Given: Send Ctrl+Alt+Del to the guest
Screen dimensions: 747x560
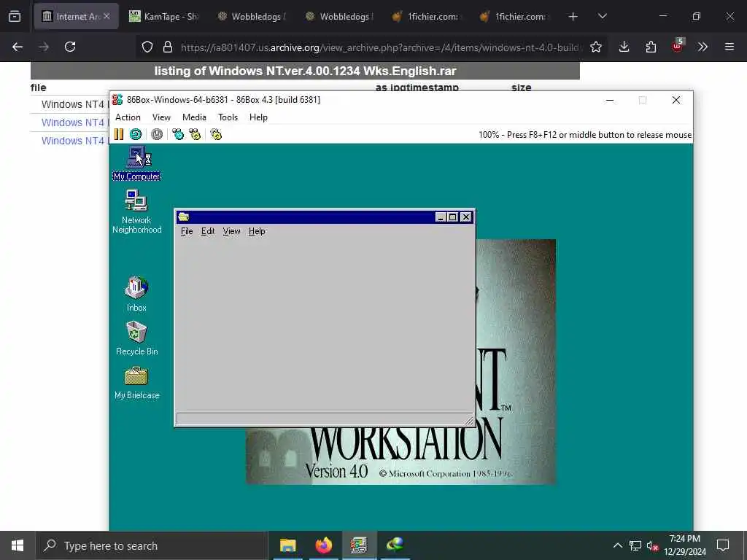Looking at the screenshot, I should pyautogui.click(x=178, y=135).
